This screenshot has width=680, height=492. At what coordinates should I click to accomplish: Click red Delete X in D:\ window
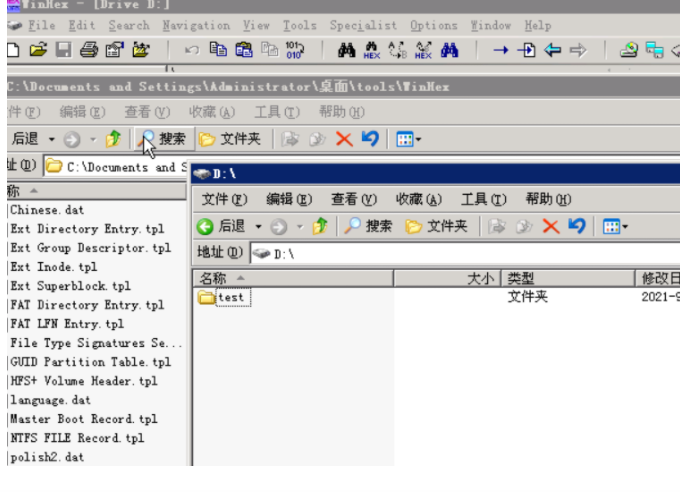point(551,226)
